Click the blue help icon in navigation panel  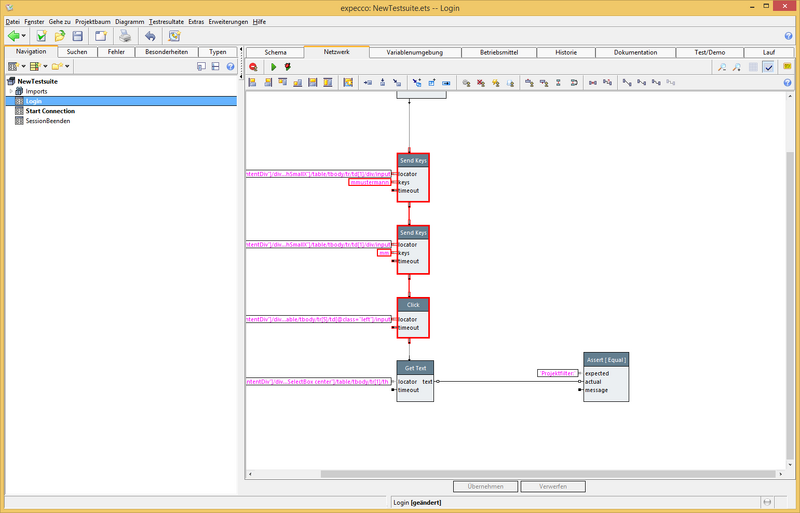[230, 67]
